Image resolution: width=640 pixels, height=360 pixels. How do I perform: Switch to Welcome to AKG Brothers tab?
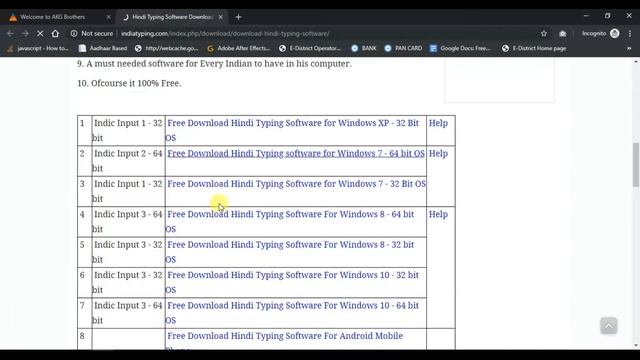(53, 17)
